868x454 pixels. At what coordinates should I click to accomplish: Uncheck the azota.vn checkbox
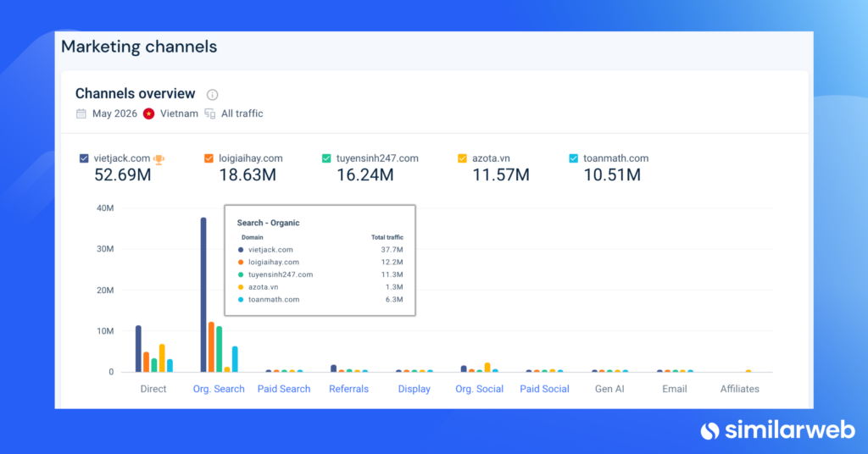[x=462, y=158]
